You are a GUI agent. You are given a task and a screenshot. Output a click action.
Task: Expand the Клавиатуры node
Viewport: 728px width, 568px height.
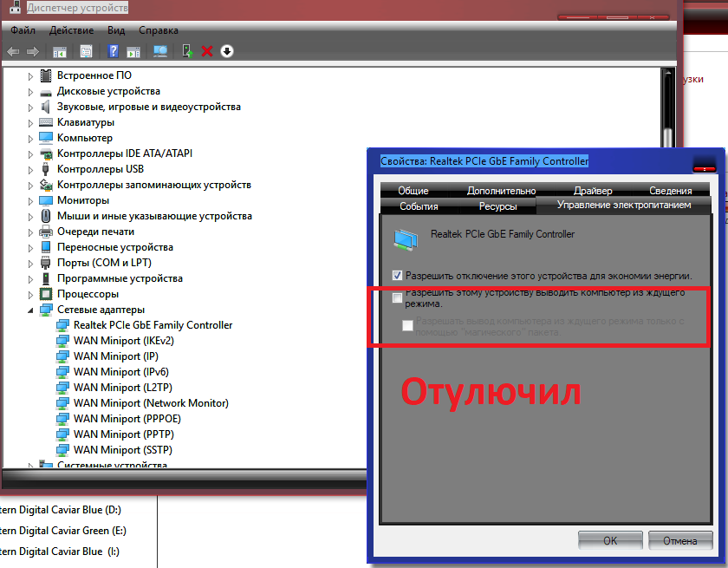[30, 123]
